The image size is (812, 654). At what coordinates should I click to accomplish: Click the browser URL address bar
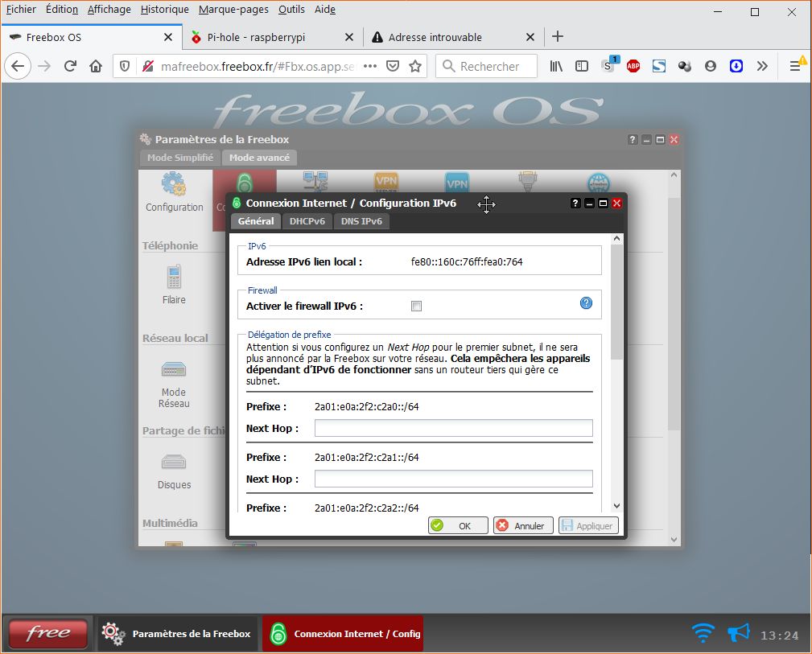(259, 66)
